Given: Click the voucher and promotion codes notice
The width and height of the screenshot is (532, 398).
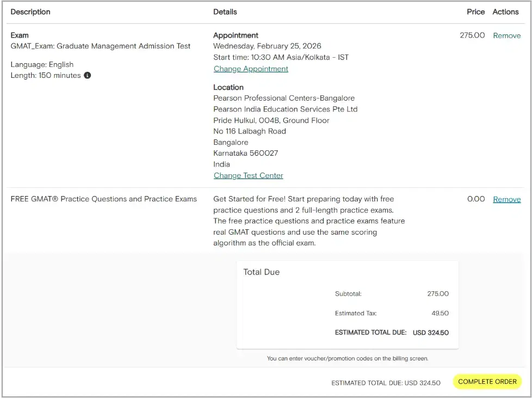Looking at the screenshot, I should [x=347, y=358].
